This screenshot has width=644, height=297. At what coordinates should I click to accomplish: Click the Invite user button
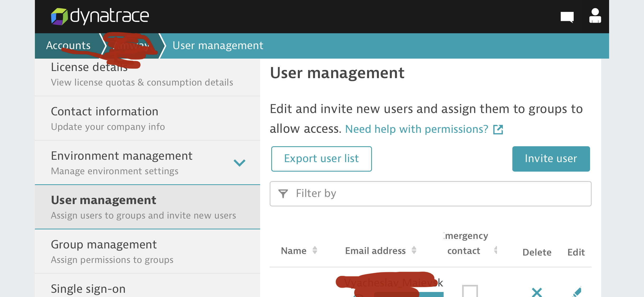[x=551, y=159]
